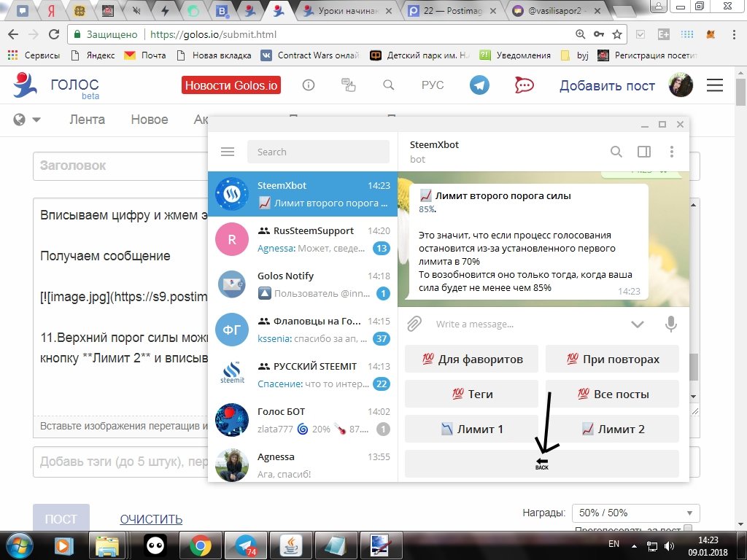Image resolution: width=747 pixels, height=560 pixels.
Task: Open Telegram from the taskbar
Action: (247, 545)
